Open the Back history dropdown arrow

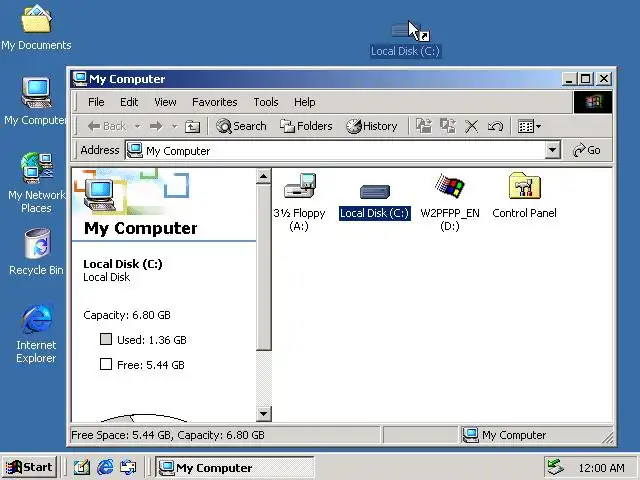[x=138, y=126]
